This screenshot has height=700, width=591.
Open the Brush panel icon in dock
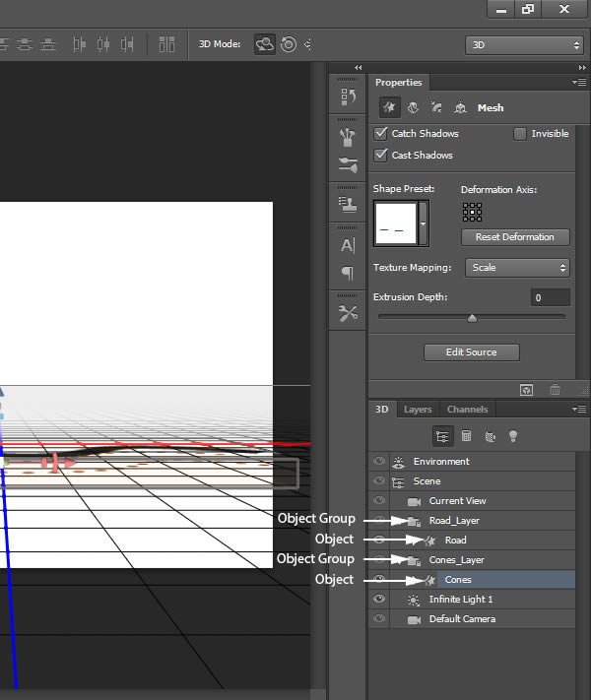(348, 164)
